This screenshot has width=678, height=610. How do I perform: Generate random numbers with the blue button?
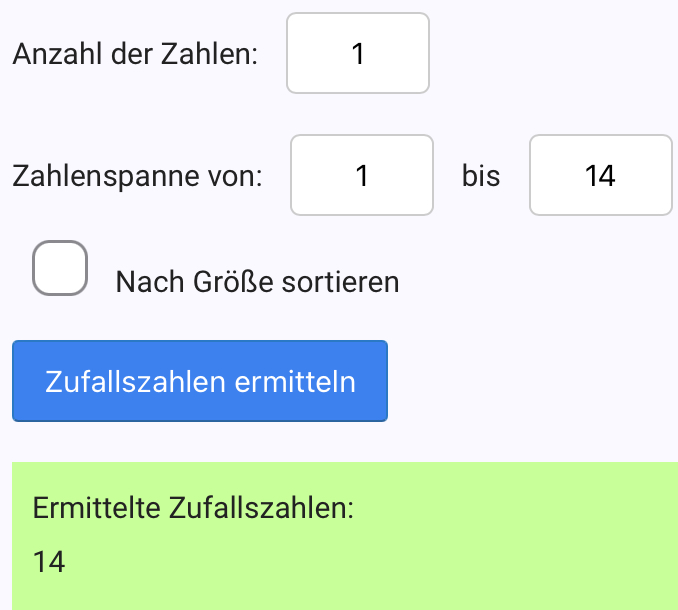click(200, 381)
